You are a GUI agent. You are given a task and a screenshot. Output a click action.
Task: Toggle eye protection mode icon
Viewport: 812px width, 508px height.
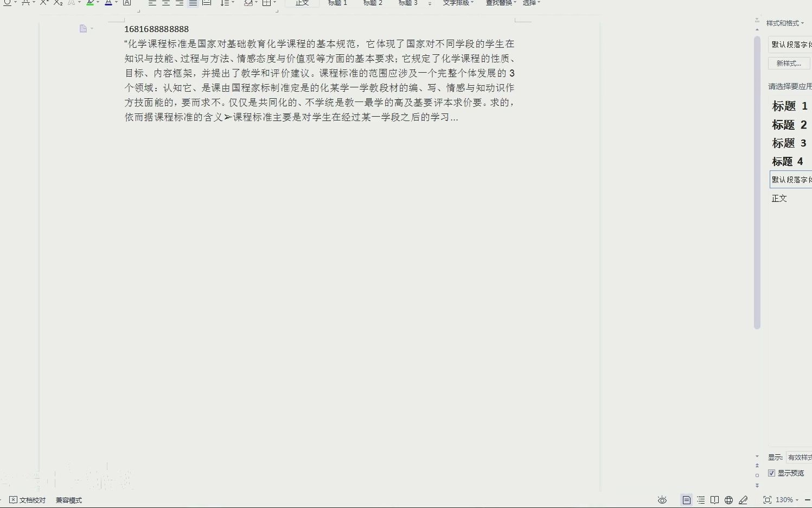[662, 500]
